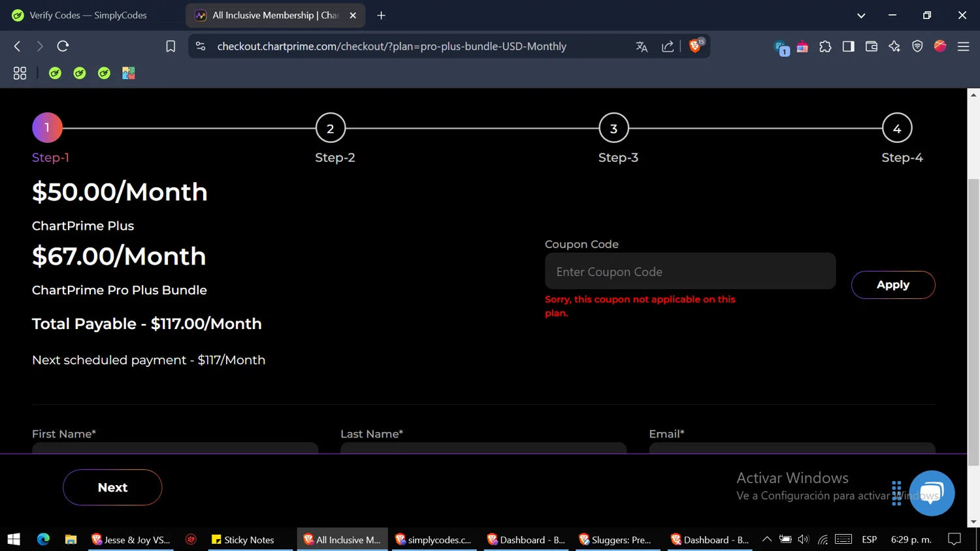Open the red profile avatar icon

tap(940, 46)
